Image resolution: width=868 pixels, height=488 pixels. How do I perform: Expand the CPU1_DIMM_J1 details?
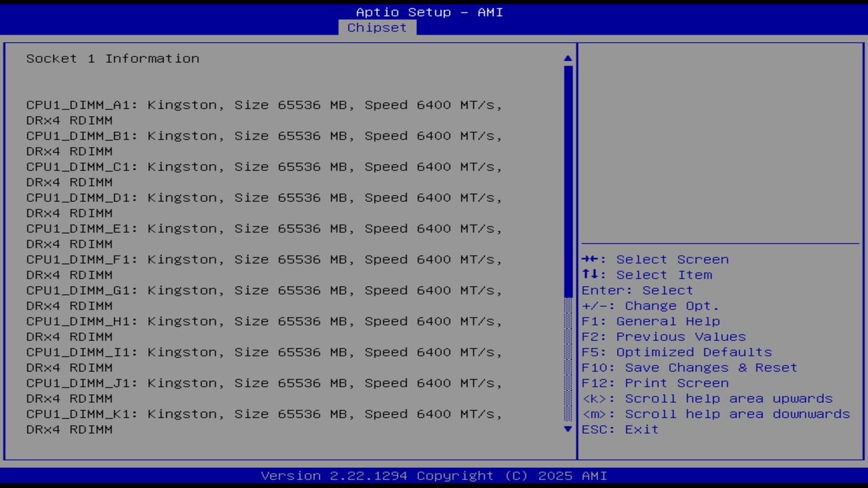264,383
